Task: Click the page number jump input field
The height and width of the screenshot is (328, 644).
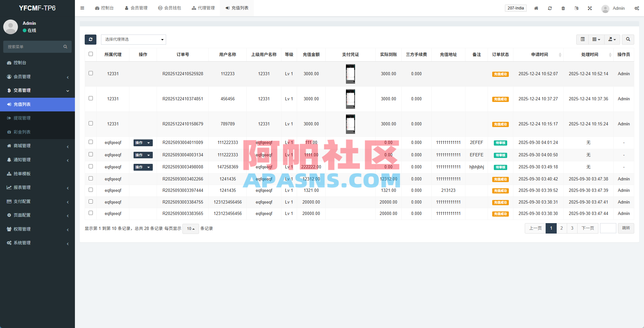Action: click(x=608, y=228)
